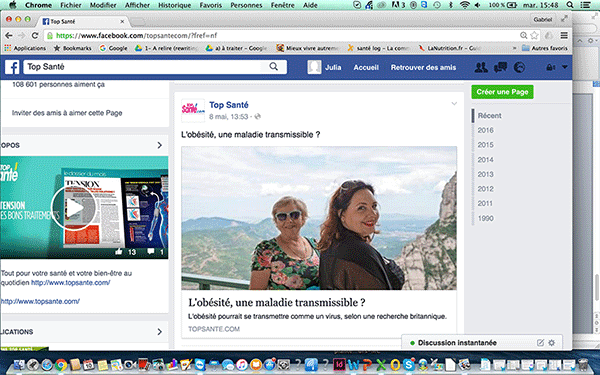Open Facebook messages icon
600x375 pixels.
coord(500,67)
